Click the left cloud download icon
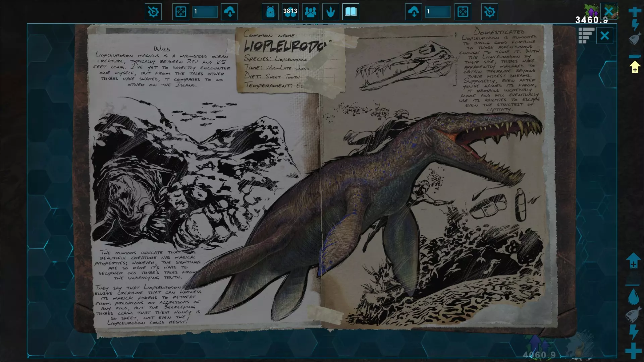Viewport: 644px width, 362px height. click(x=229, y=12)
